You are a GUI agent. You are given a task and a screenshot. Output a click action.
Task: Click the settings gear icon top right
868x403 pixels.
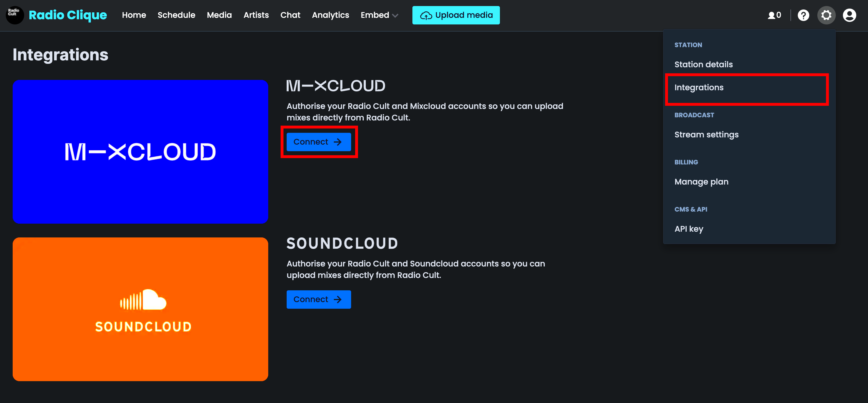point(827,15)
